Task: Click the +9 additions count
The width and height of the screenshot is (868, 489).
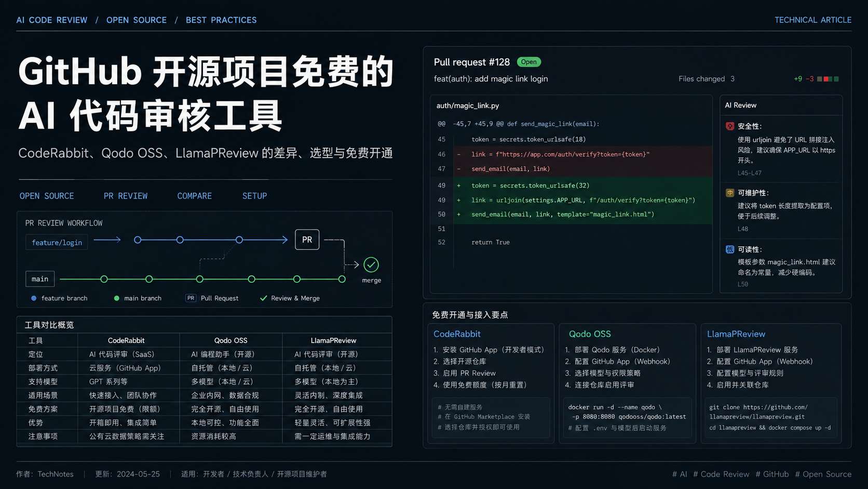Action: 798,79
